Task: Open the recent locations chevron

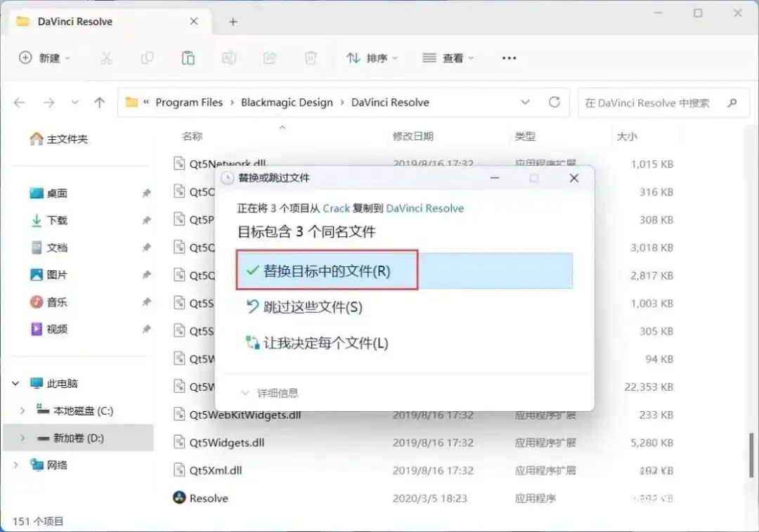Action: point(74,103)
